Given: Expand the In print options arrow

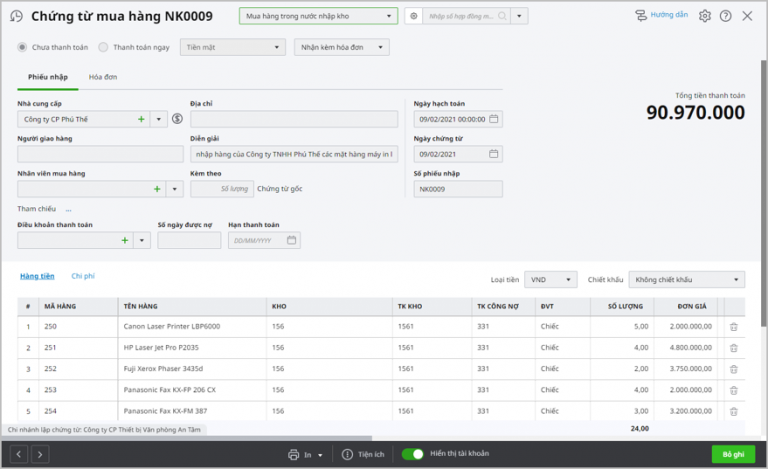Looking at the screenshot, I should [320, 455].
